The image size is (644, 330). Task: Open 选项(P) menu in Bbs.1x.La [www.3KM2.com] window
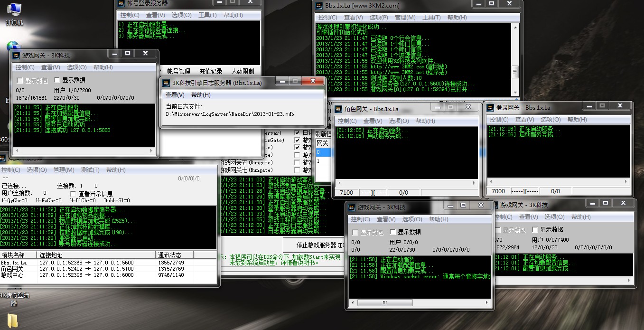tap(378, 18)
